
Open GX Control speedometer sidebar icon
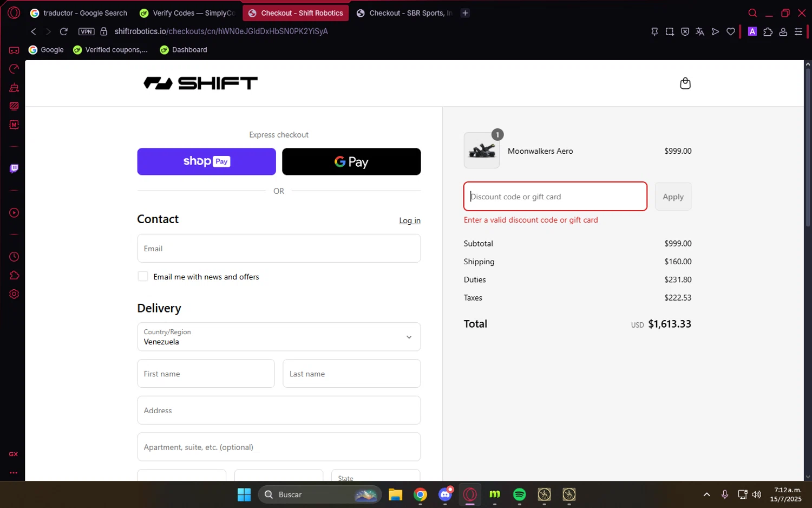pos(14,69)
